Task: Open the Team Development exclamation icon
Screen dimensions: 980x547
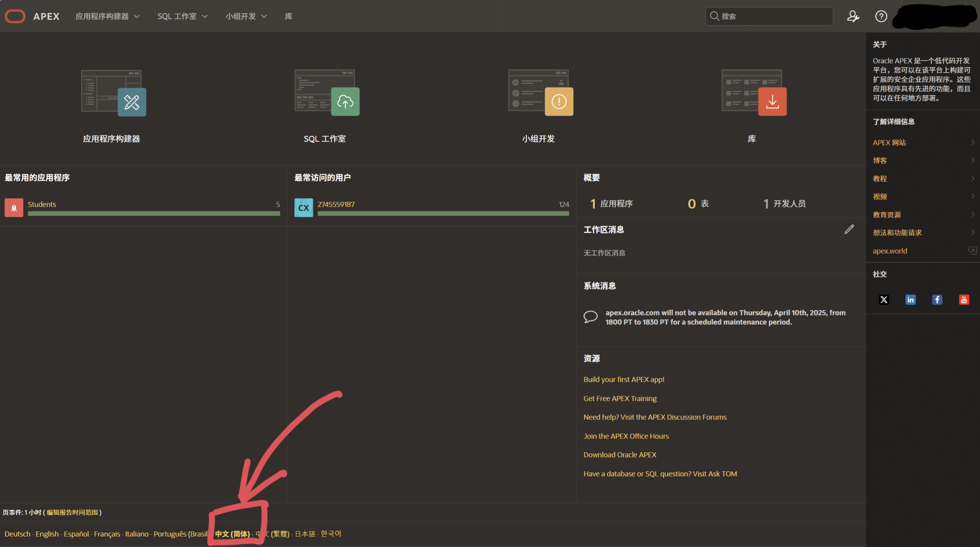Action: point(559,102)
